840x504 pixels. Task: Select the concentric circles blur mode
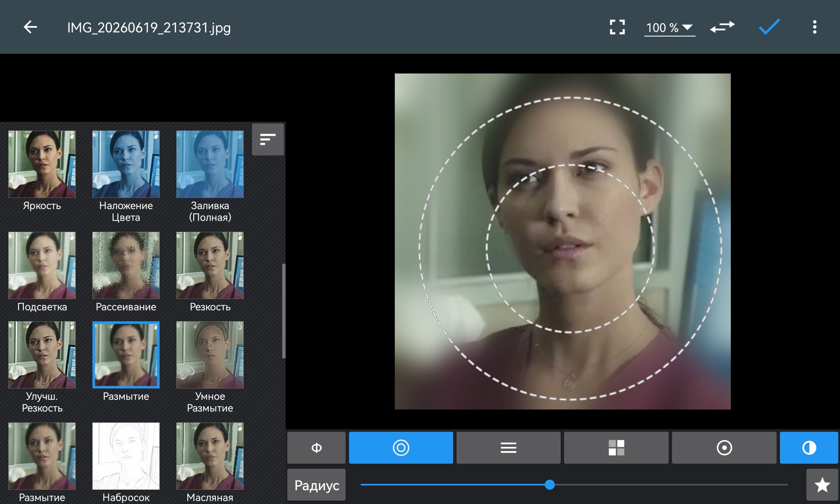click(x=401, y=448)
